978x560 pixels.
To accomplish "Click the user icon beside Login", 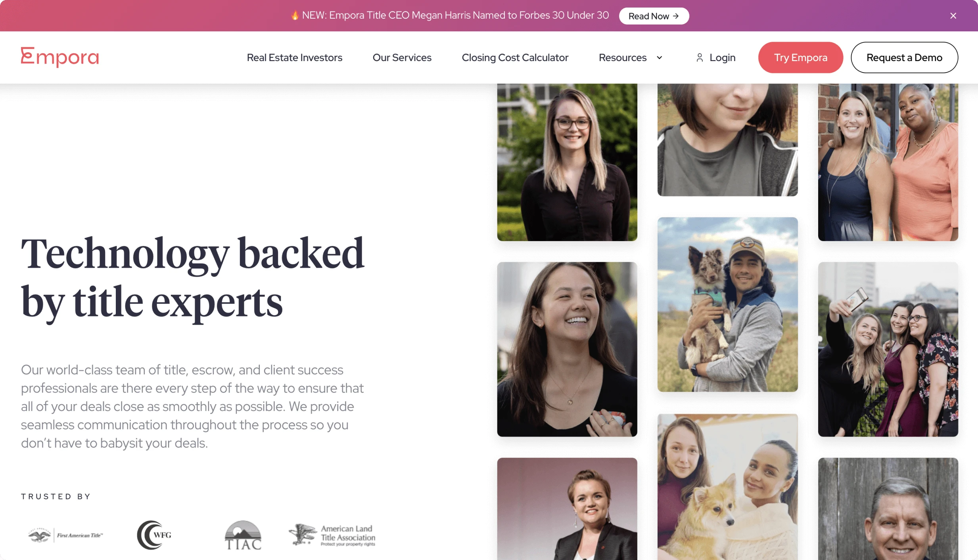I will pyautogui.click(x=700, y=58).
